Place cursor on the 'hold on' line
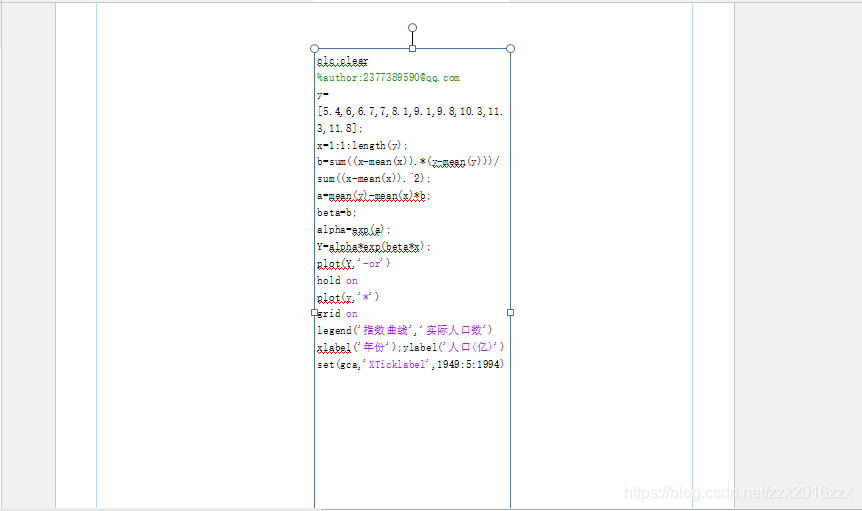 tap(336, 281)
